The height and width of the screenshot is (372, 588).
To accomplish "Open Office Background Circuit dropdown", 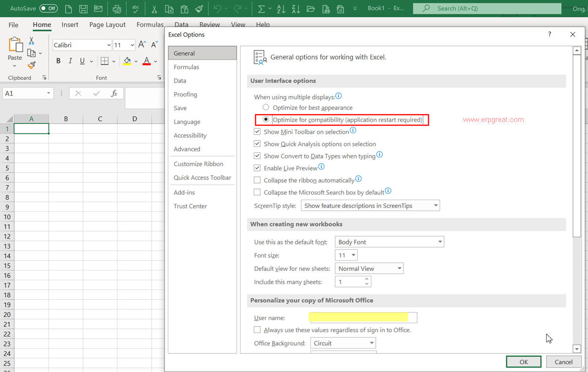I will (x=343, y=343).
